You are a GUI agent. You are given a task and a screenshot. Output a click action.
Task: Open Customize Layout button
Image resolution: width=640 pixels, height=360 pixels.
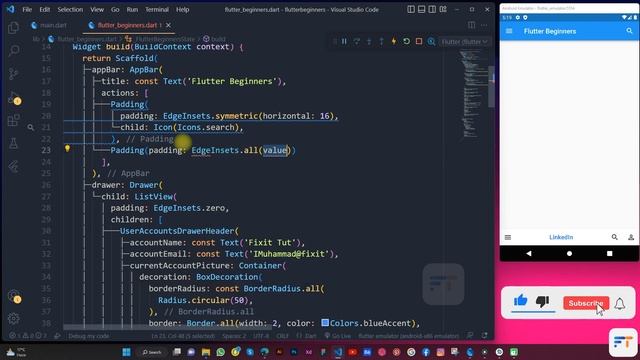[443, 9]
